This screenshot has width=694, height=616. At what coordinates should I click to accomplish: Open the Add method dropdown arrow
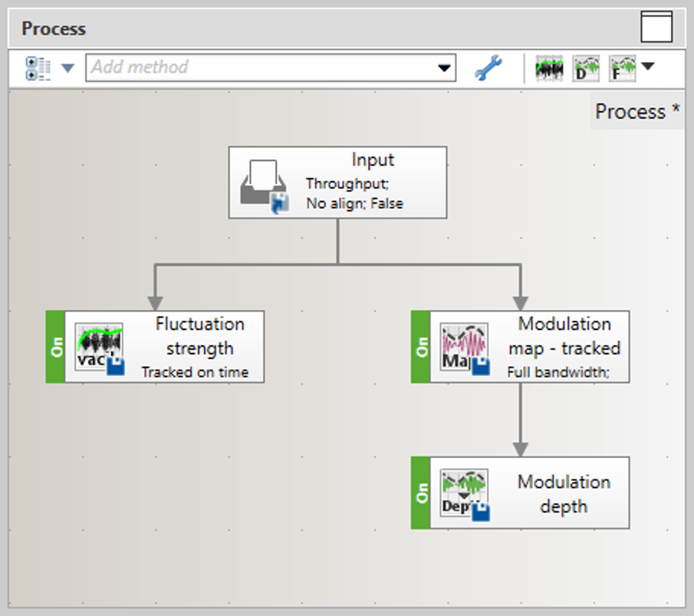click(444, 68)
